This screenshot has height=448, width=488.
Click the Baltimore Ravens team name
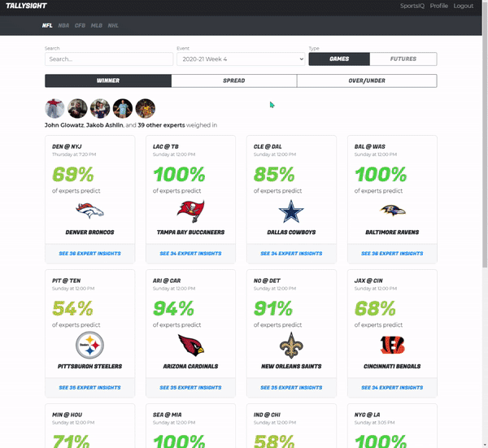pos(392,233)
